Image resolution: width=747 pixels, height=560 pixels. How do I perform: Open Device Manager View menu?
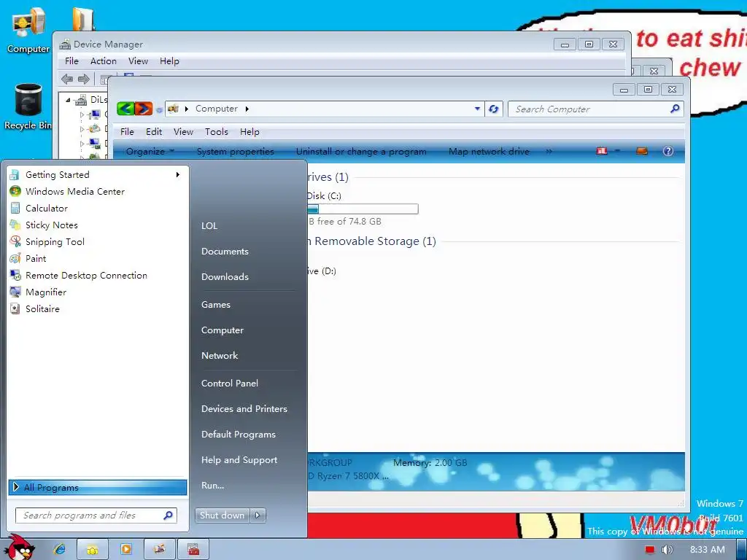tap(138, 61)
